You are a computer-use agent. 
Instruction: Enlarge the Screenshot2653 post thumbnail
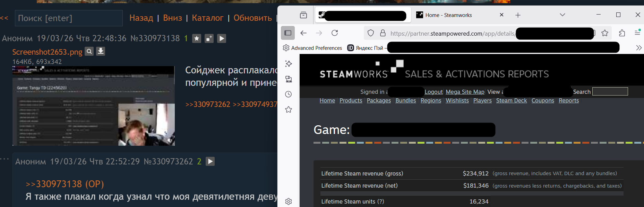point(94,106)
